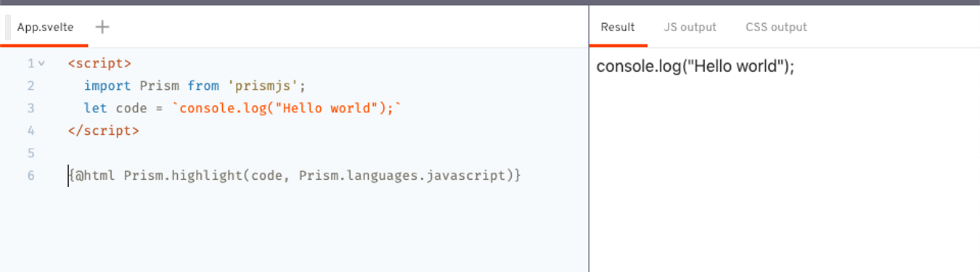The width and height of the screenshot is (980, 272).
Task: Click the Prism.highlight expression on line 6
Action: click(295, 176)
